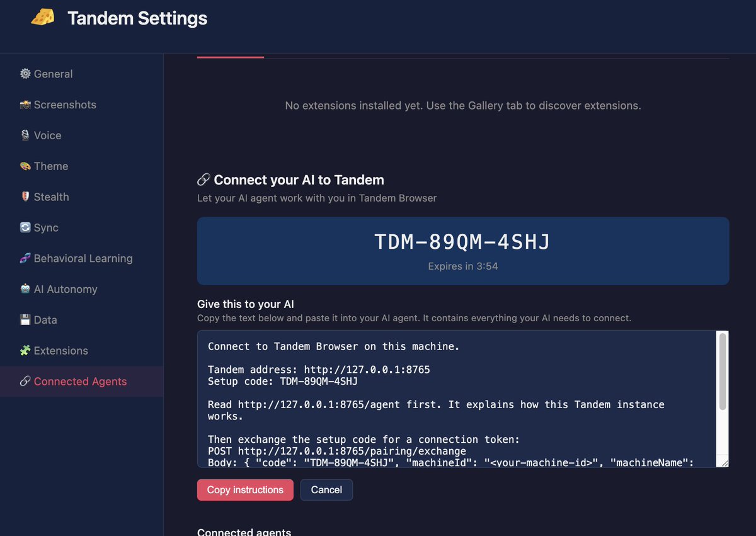This screenshot has width=756, height=536.
Task: Open the Data settings section
Action: (81, 320)
